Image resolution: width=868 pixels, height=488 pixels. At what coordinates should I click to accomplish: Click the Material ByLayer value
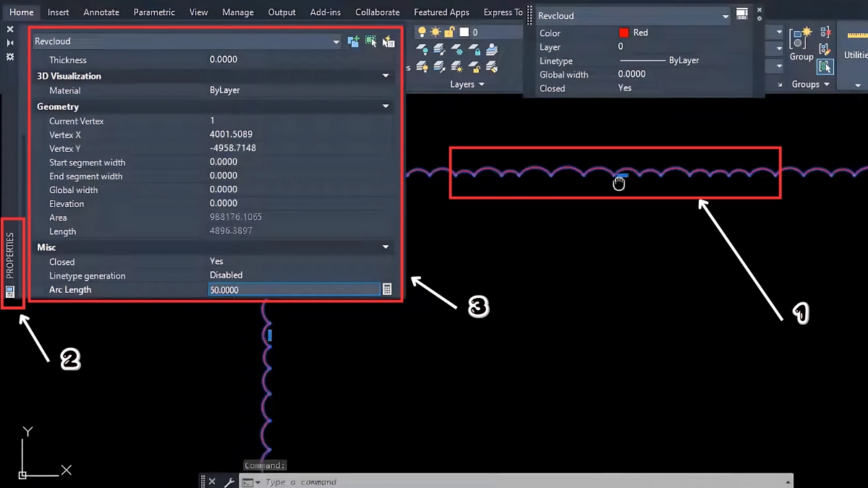[x=225, y=90]
